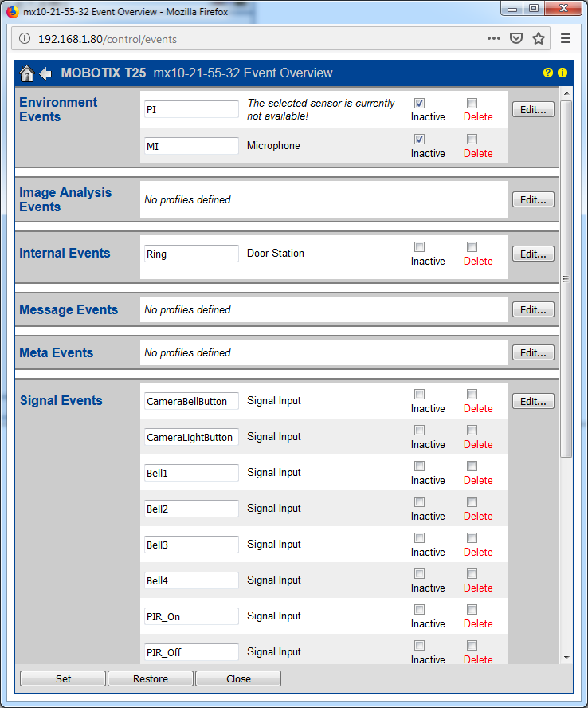588x708 pixels.
Task: Edit the Signal Events
Action: pos(533,401)
